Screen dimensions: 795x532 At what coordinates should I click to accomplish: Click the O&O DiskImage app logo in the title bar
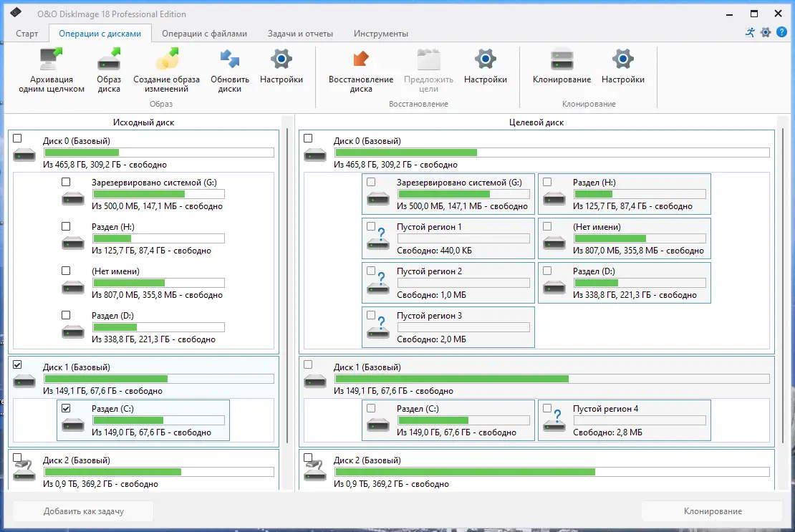coord(16,12)
